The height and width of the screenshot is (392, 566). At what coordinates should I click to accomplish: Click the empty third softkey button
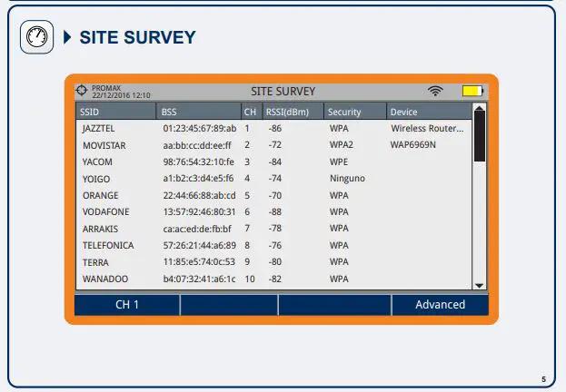click(x=334, y=305)
